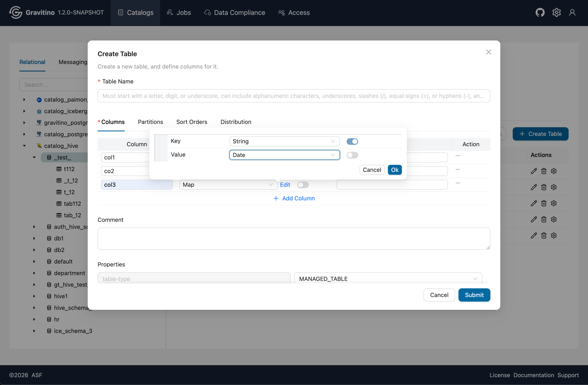The image size is (588, 385).
Task: Click the Gravitino logo
Action: (15, 12)
